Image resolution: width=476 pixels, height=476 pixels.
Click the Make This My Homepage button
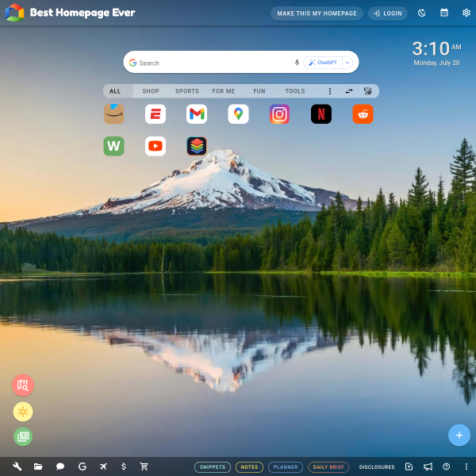click(317, 13)
